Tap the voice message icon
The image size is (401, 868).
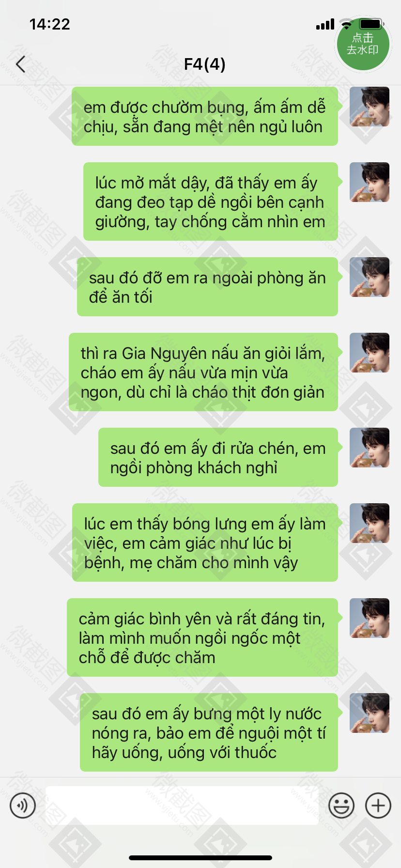(x=23, y=806)
